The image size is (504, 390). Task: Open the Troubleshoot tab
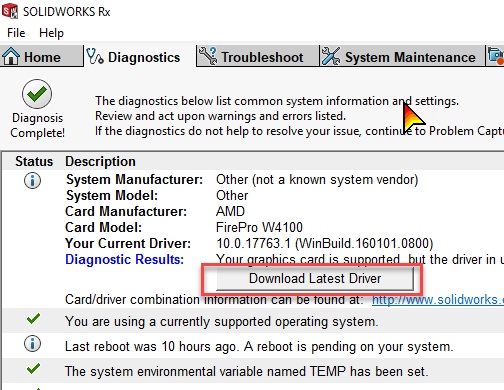pyautogui.click(x=258, y=56)
